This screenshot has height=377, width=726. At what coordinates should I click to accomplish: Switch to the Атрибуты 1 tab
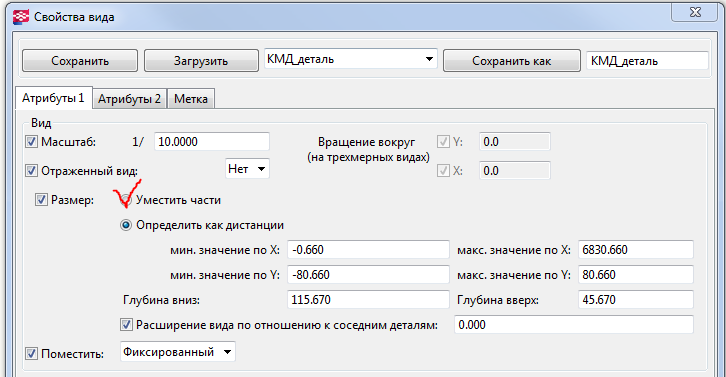[53, 98]
